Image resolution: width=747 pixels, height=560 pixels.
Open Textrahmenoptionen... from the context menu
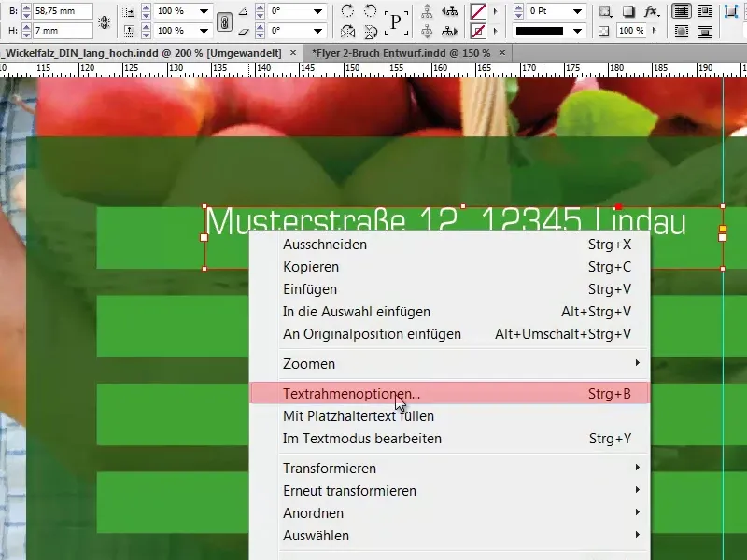450,394
